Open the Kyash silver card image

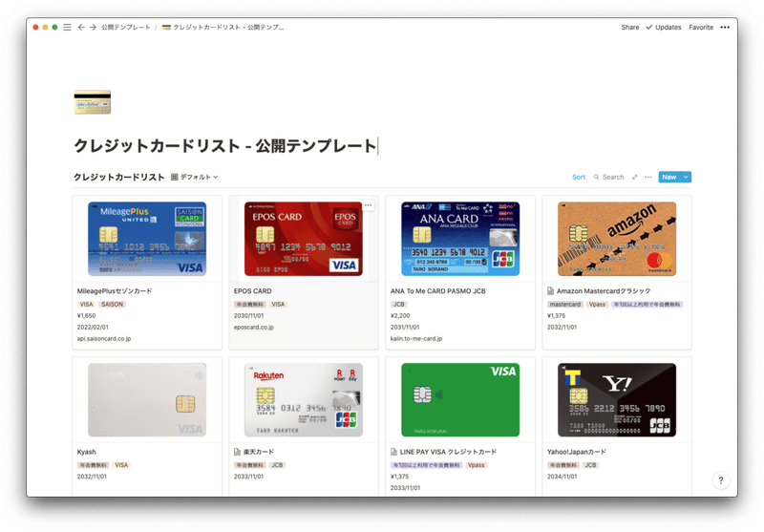click(147, 399)
